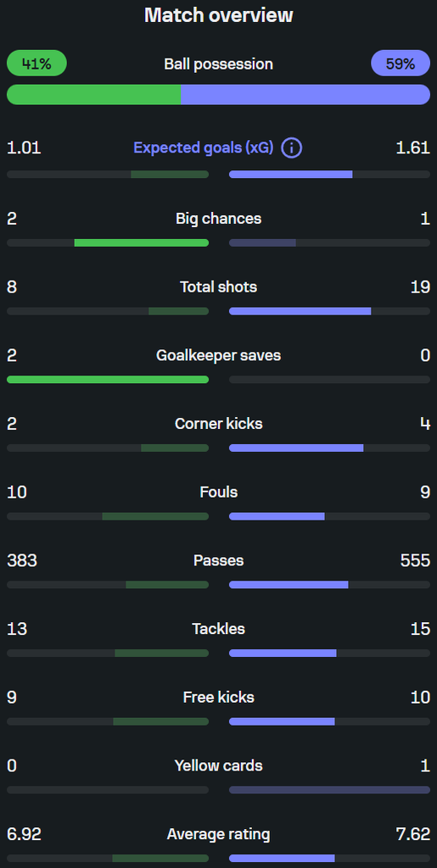Click the Fouls stat label

(219, 492)
